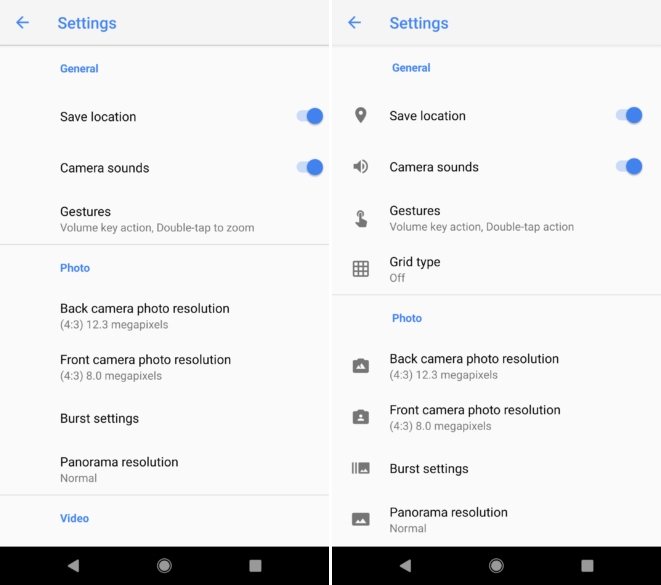The image size is (661, 585).
Task: Tap the hand gesture icon beside Gestures
Action: (x=361, y=219)
